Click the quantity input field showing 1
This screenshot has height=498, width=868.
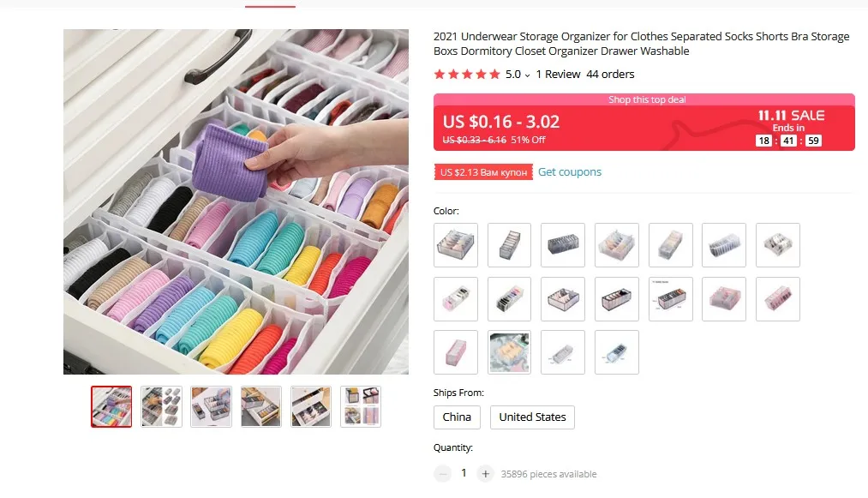click(x=464, y=473)
